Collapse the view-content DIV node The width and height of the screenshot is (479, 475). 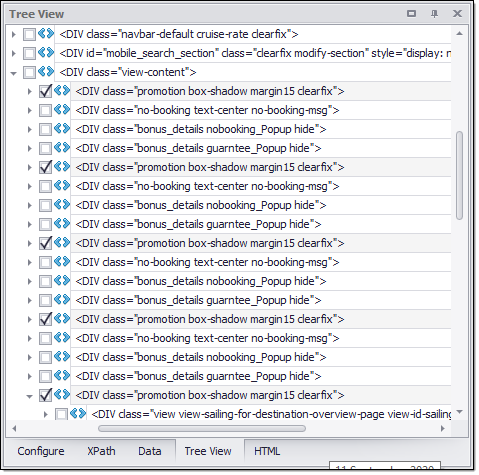(x=14, y=73)
